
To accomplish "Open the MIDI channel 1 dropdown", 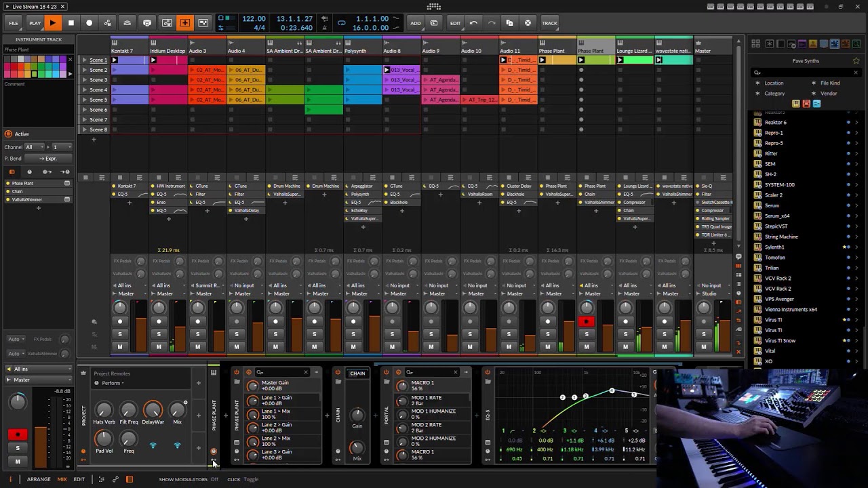I will (x=62, y=147).
